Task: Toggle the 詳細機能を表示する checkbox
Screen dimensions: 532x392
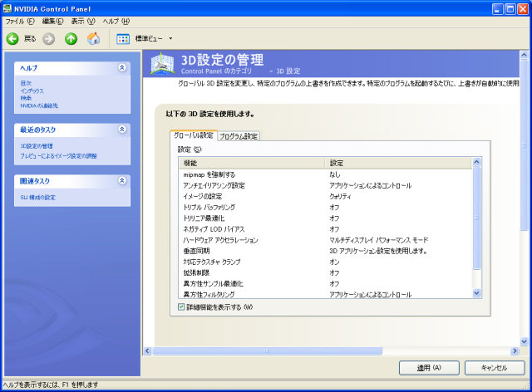Action: coord(181,307)
